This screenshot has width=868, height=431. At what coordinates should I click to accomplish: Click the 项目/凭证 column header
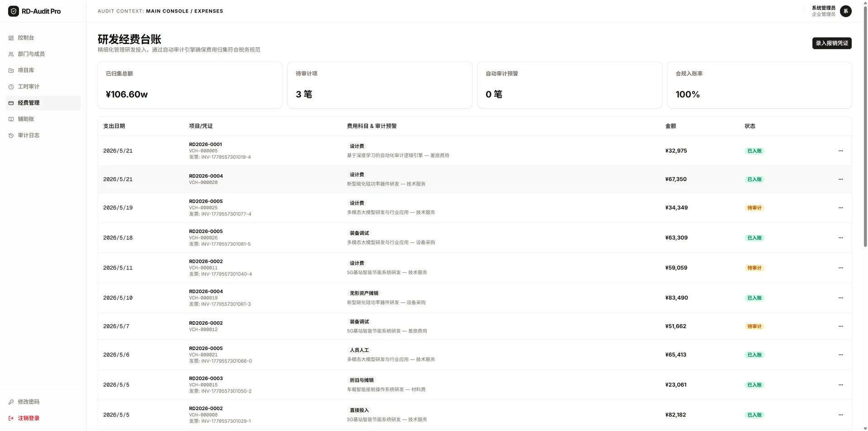[201, 126]
